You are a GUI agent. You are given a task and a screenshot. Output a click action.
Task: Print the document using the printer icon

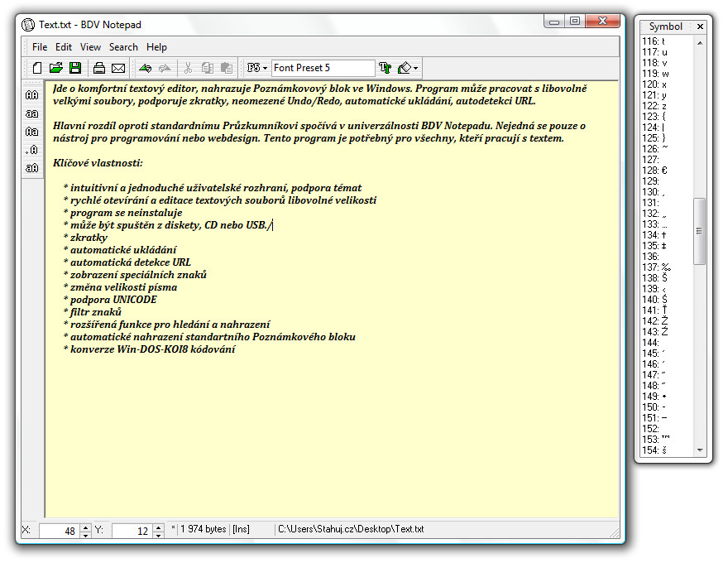[x=99, y=68]
